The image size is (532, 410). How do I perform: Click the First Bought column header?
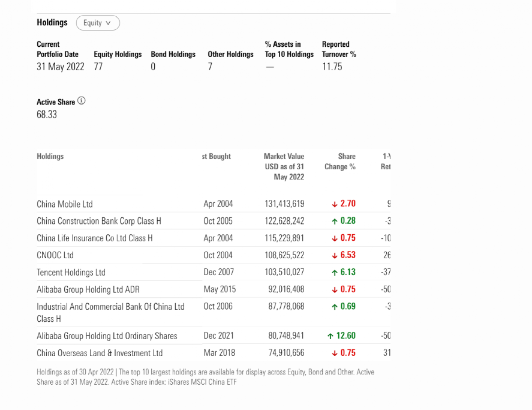tap(217, 156)
